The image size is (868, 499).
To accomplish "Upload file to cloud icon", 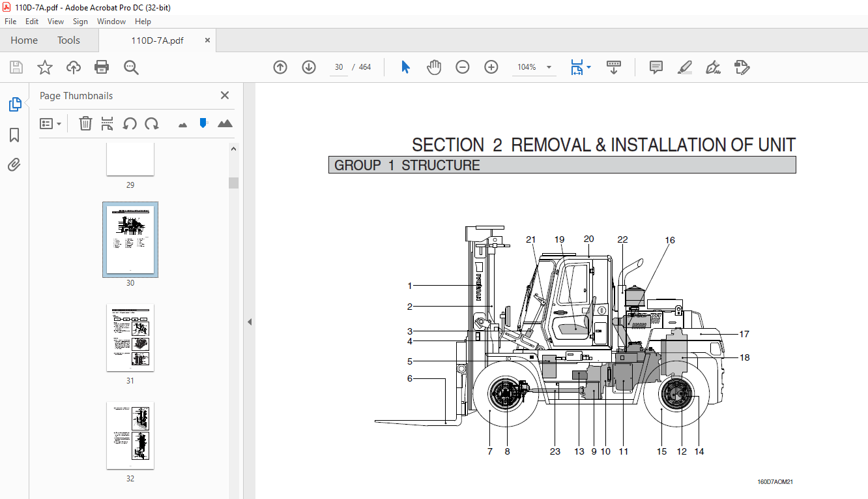I will pos(74,67).
